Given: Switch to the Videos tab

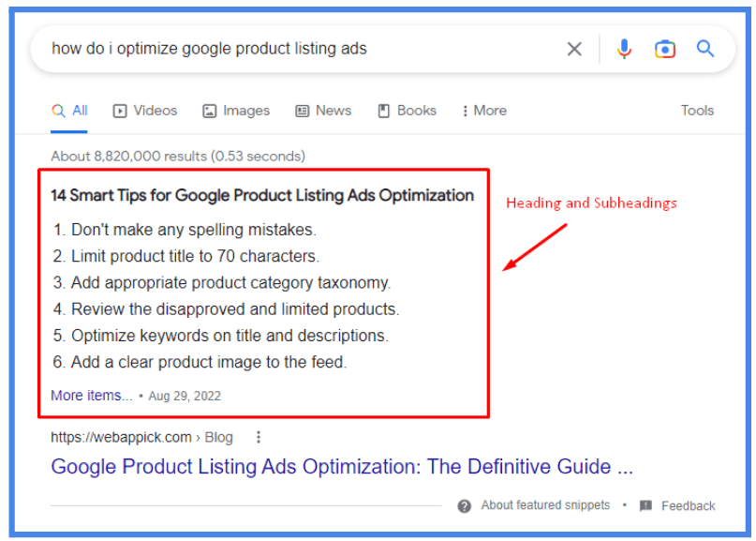Looking at the screenshot, I should coord(145,111).
